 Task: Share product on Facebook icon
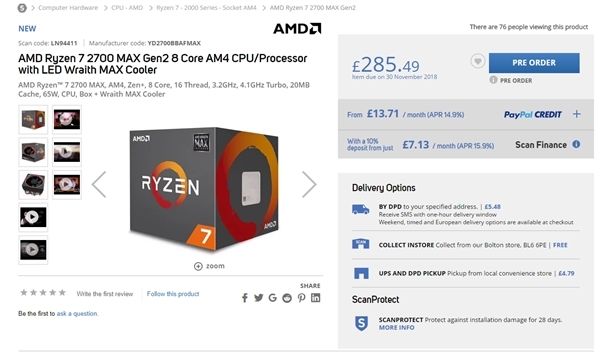(245, 298)
